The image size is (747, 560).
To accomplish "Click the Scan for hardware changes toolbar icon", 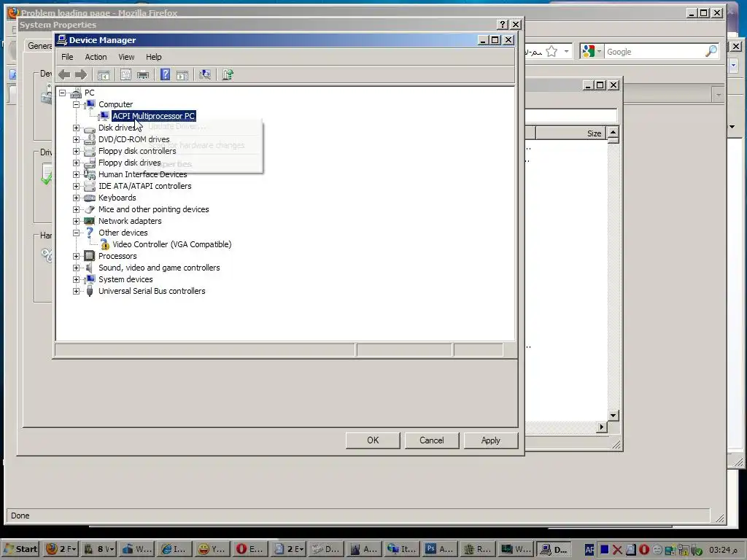I will click(205, 75).
